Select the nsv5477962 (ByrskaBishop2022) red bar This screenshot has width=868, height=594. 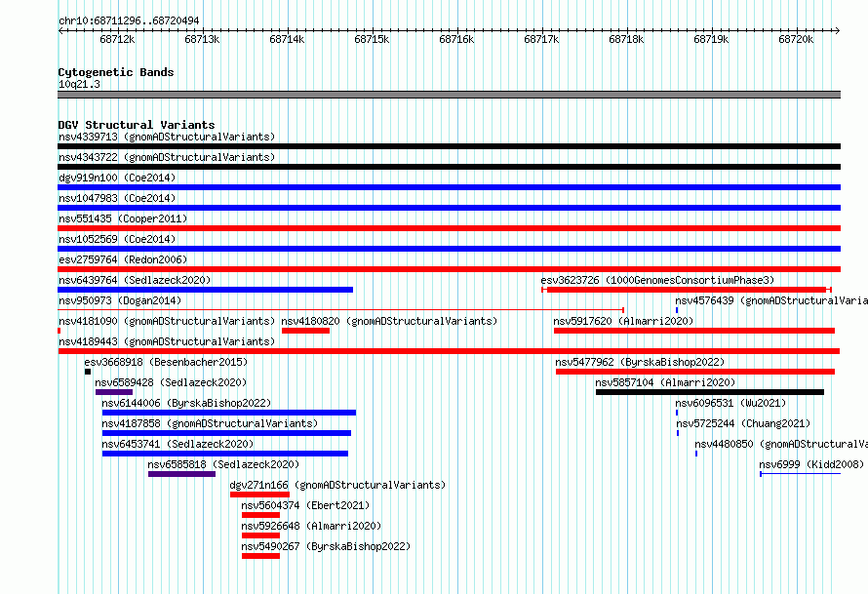tap(695, 372)
